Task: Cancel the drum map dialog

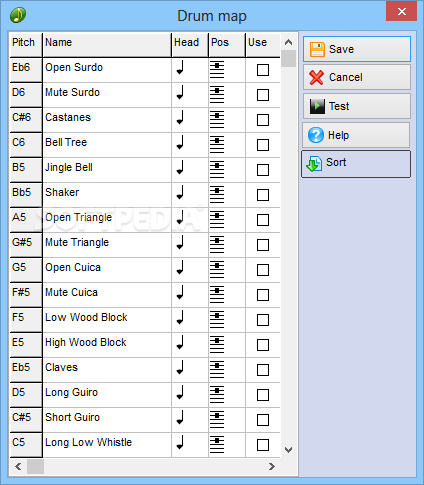Action: tap(357, 77)
